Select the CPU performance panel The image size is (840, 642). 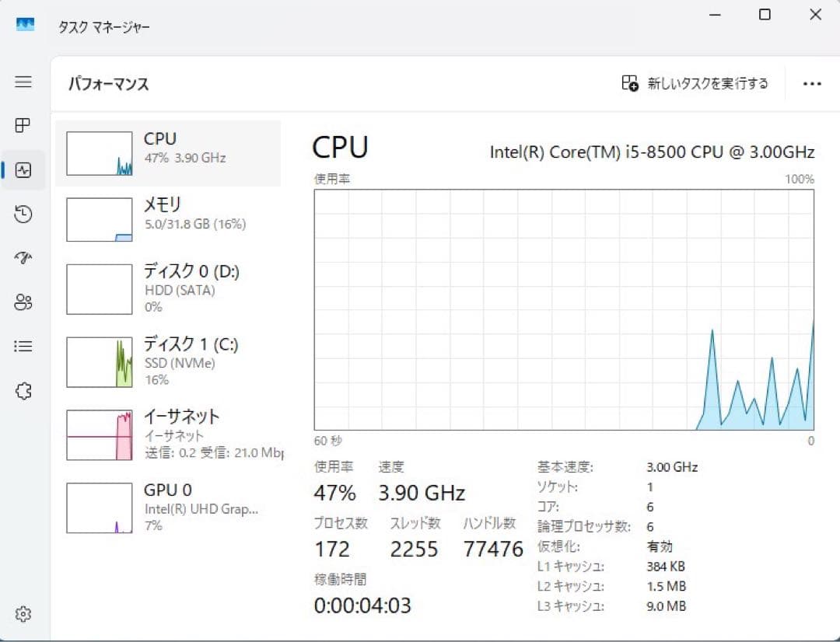pos(169,150)
